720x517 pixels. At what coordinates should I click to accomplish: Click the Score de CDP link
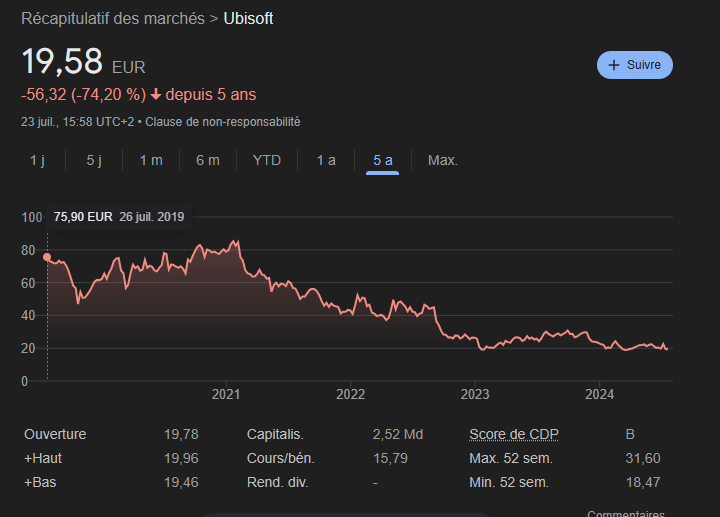(514, 434)
